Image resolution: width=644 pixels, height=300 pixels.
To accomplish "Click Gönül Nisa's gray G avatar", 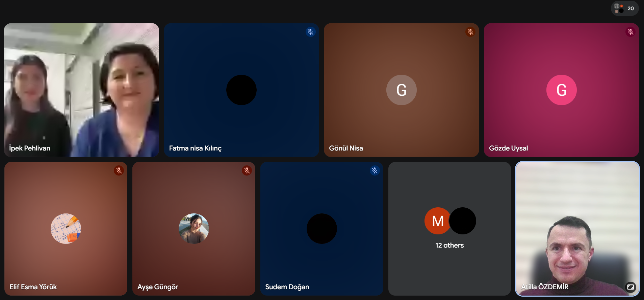I will [x=401, y=90].
